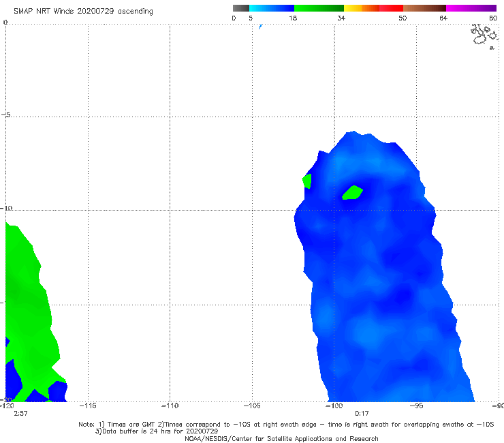Click the longitude label "-95"

tap(417, 406)
